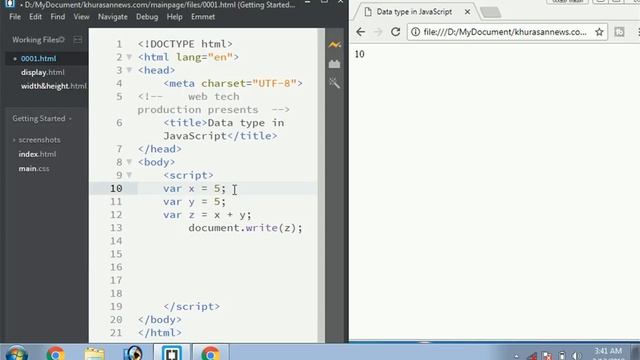This screenshot has height=360, width=640.
Task: Open the Navigate menu
Action: point(113,17)
